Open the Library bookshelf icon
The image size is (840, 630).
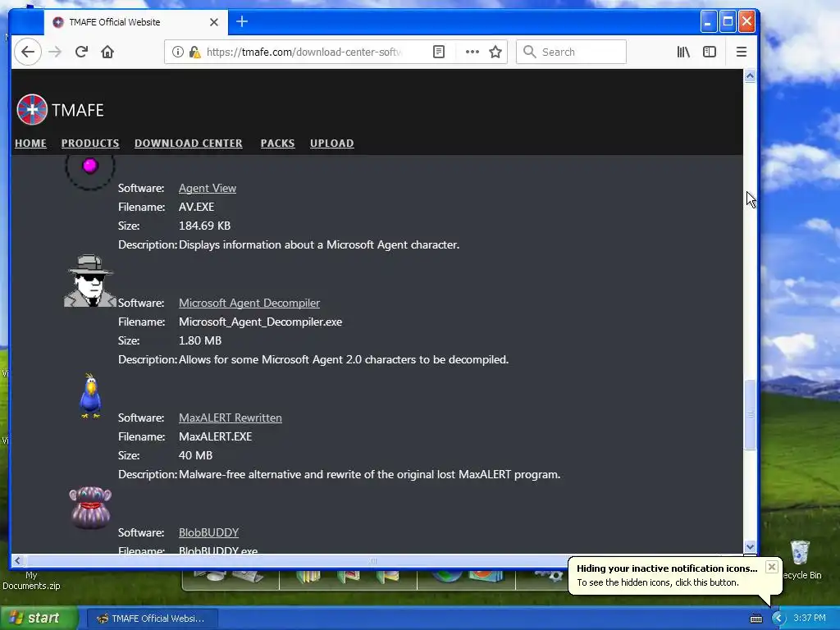click(683, 52)
